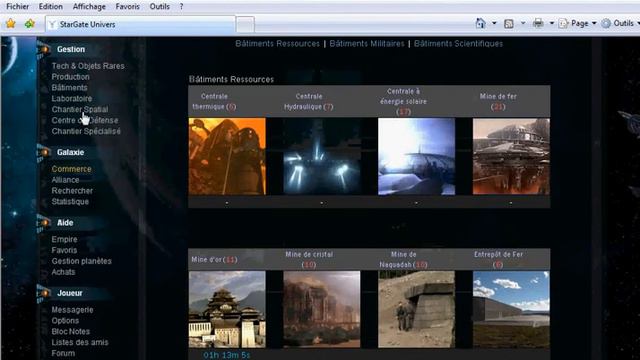Open the Achats link
640x360 pixels.
(x=63, y=272)
